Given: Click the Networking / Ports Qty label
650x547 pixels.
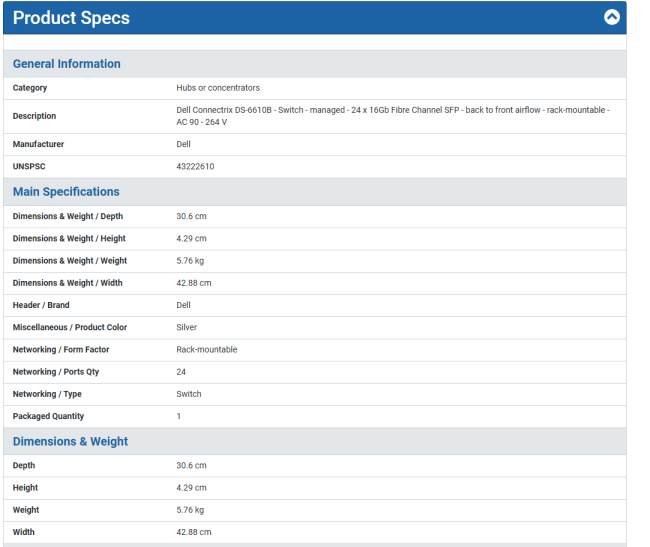Looking at the screenshot, I should click(55, 372).
